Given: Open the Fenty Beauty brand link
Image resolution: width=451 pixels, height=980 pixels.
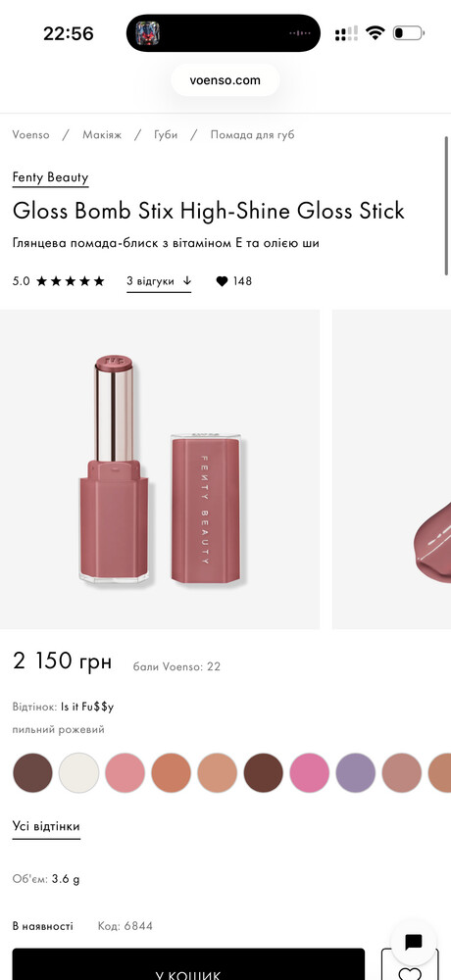Looking at the screenshot, I should click(x=51, y=177).
